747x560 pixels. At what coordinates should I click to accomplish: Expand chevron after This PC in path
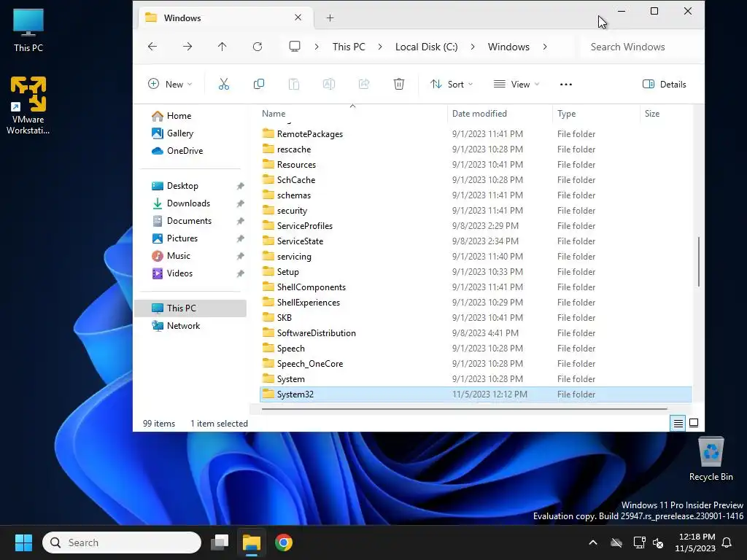coord(380,47)
